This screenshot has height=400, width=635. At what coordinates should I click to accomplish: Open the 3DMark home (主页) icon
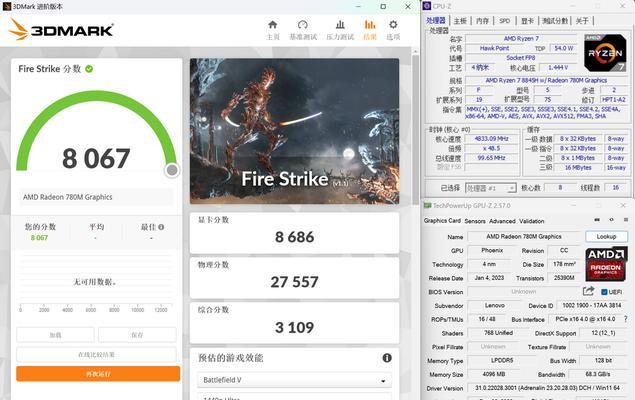click(x=273, y=25)
